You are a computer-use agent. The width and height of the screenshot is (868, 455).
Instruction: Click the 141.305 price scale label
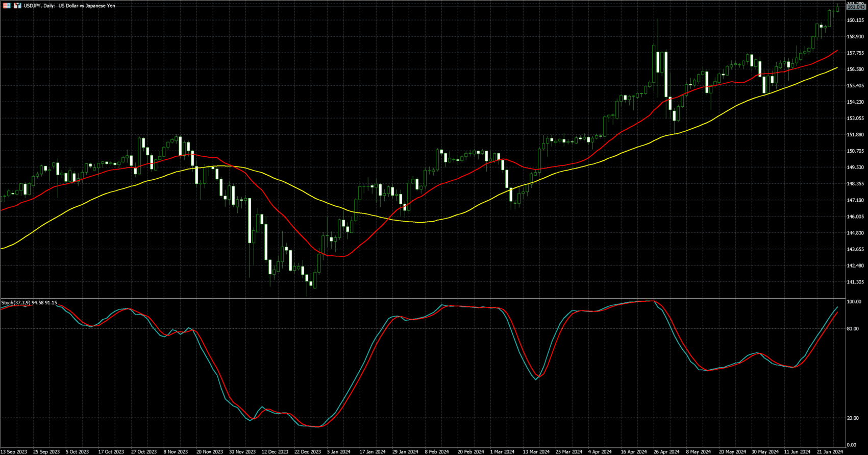click(855, 282)
